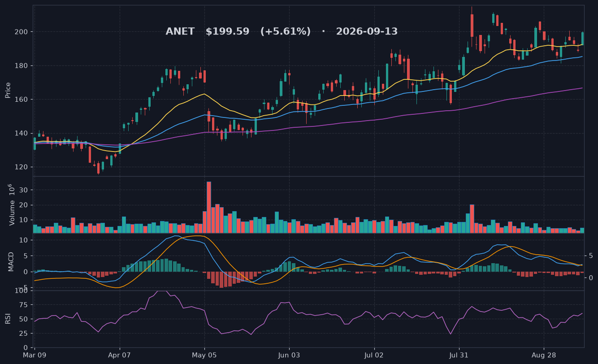Click the $199.59 price in the title
This screenshot has height=364, width=598.
click(227, 32)
